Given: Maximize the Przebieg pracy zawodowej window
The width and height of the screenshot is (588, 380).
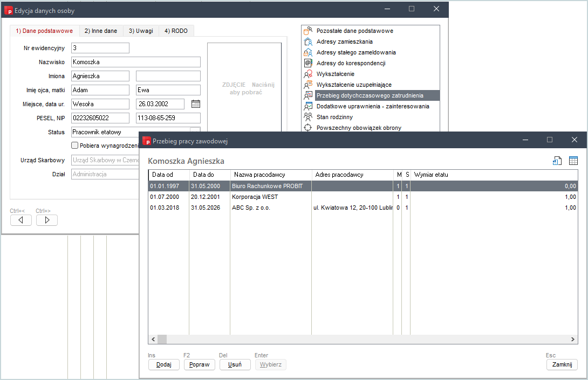Looking at the screenshot, I should 550,140.
